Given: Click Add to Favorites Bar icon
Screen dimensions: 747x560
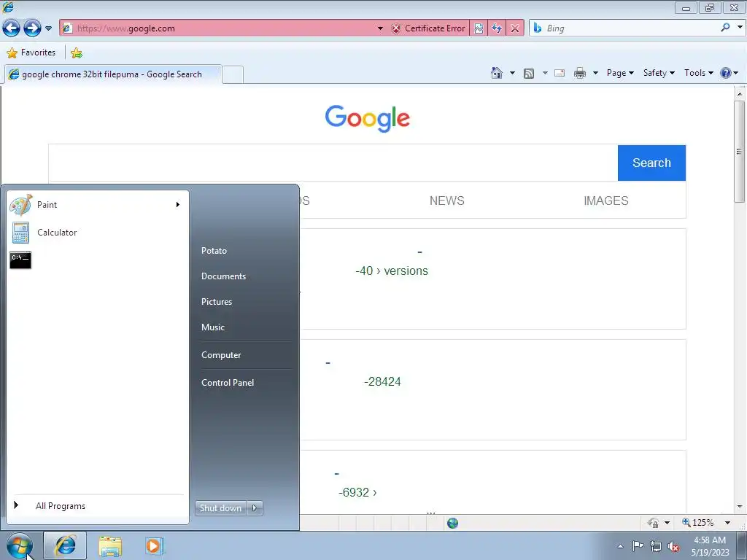Looking at the screenshot, I should pyautogui.click(x=76, y=52).
